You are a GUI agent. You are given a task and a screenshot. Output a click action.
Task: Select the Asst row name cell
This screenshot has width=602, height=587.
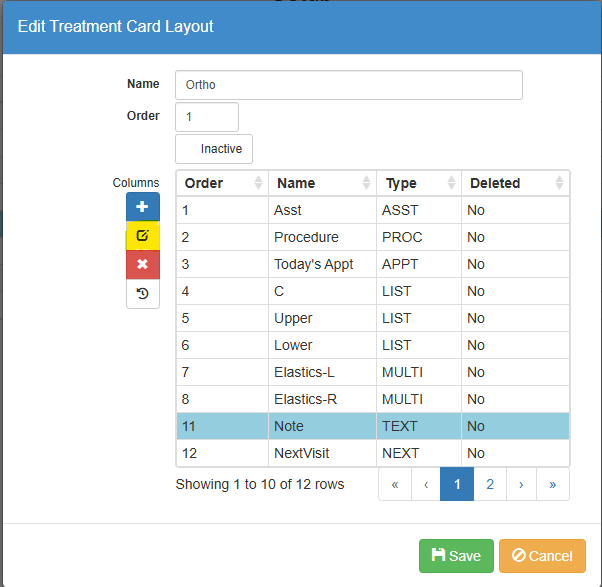(322, 210)
